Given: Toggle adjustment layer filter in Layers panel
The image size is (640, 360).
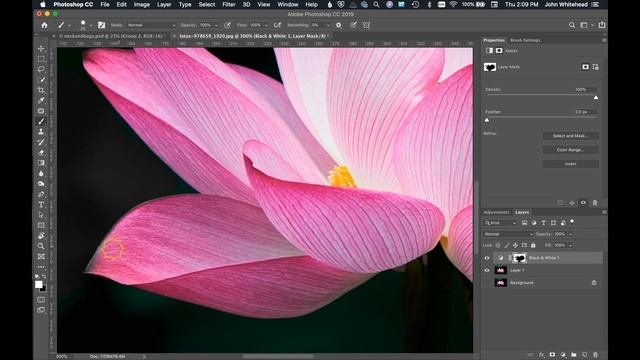Looking at the screenshot, I should pos(534,223).
